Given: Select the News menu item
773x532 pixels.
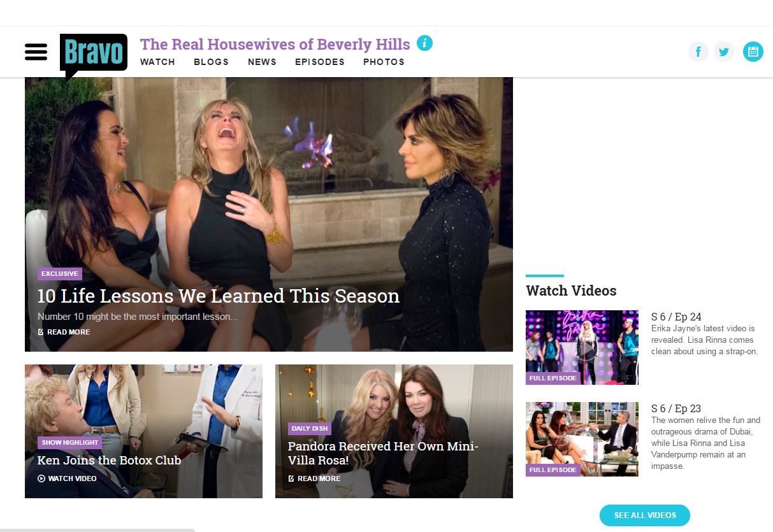Looking at the screenshot, I should coord(262,62).
